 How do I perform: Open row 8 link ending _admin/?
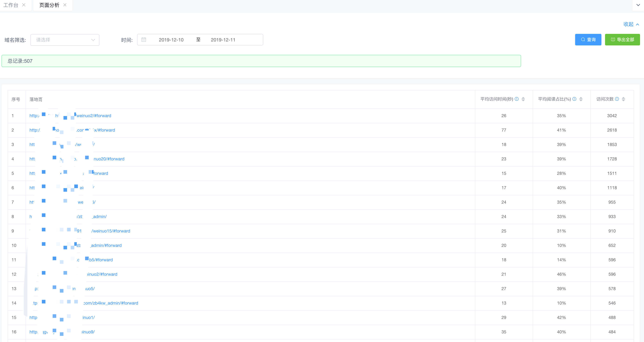[x=68, y=217]
